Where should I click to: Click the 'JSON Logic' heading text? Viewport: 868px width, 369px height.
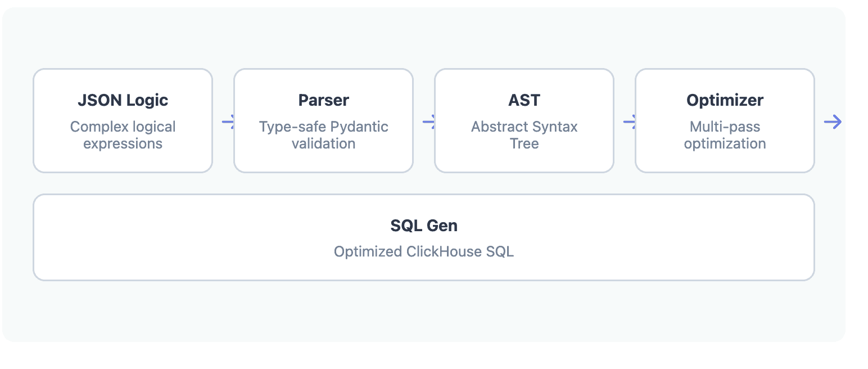click(x=123, y=100)
